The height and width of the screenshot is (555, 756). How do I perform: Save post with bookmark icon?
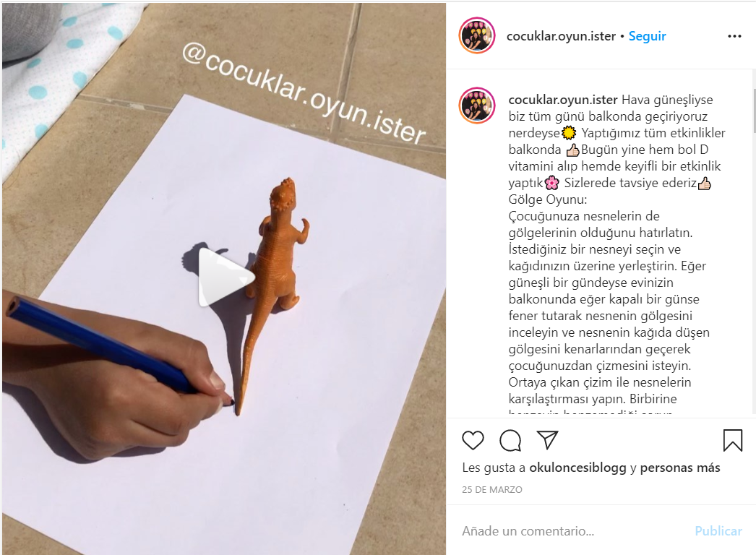click(732, 440)
